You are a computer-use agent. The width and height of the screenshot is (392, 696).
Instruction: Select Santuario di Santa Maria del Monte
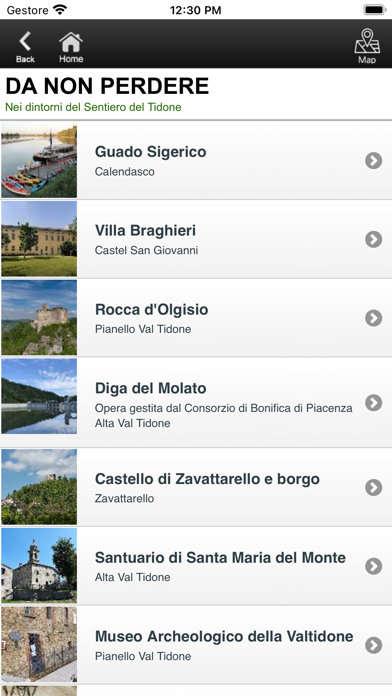(x=220, y=558)
